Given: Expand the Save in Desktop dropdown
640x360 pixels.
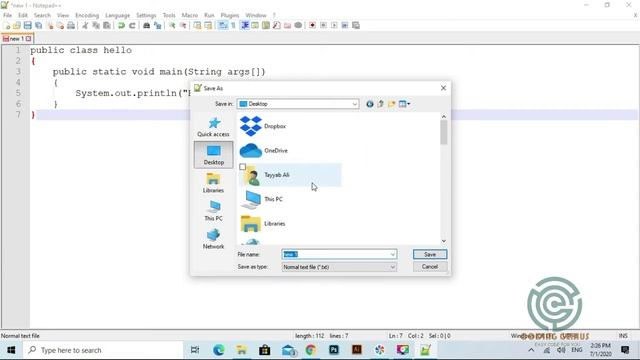Looking at the screenshot, I should click(x=354, y=104).
